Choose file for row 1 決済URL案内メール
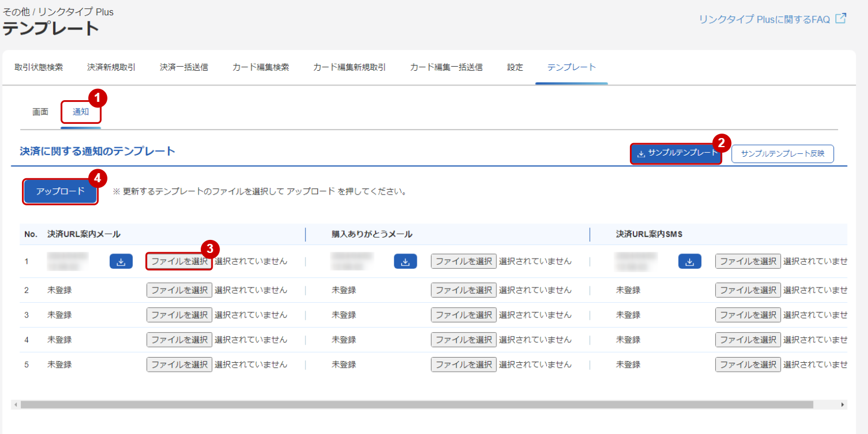 [179, 261]
